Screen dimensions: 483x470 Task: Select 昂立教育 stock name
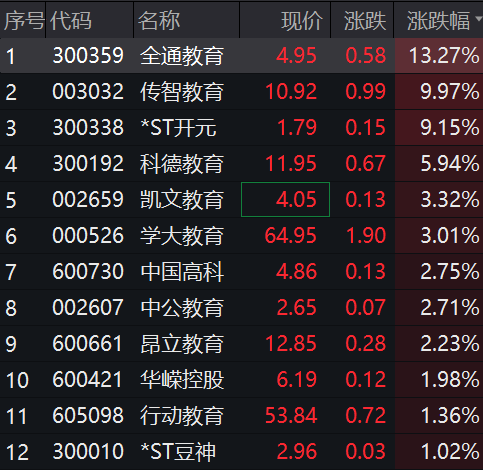(x=182, y=343)
